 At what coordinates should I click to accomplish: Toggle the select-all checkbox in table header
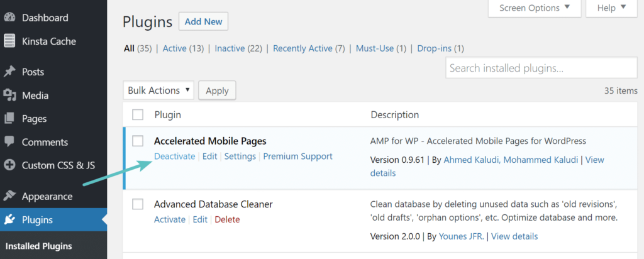138,114
